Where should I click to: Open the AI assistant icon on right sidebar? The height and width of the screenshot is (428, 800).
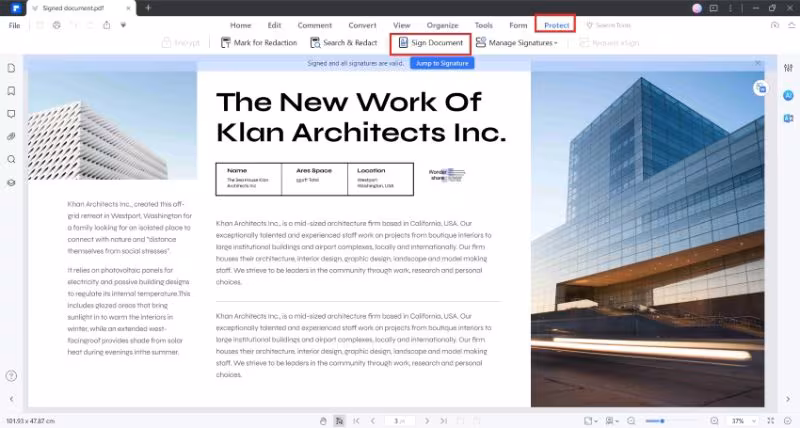click(788, 95)
